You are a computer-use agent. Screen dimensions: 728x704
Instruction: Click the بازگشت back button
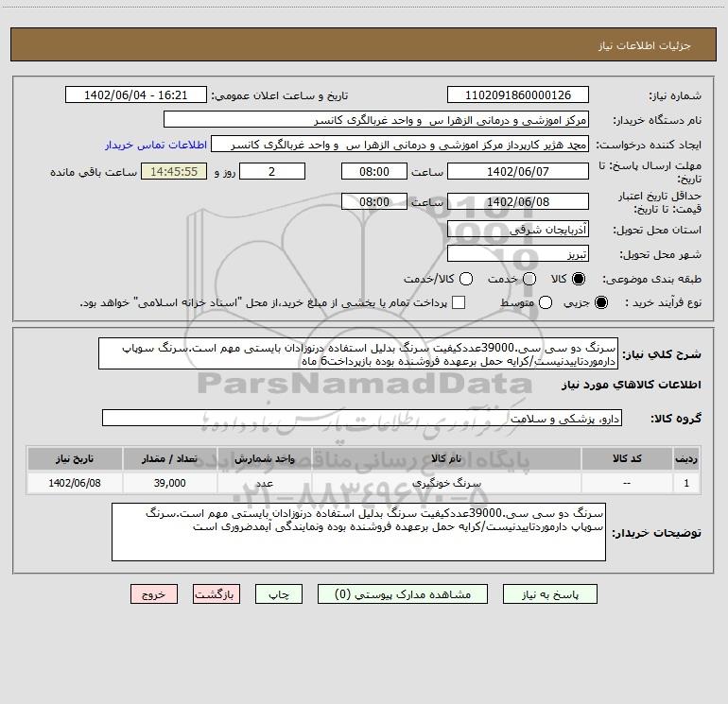(x=217, y=594)
